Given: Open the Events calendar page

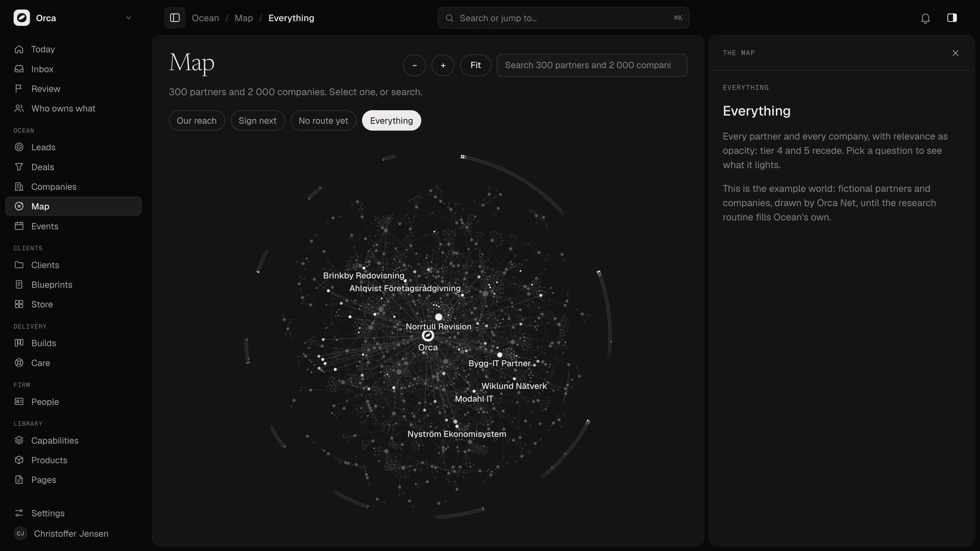Looking at the screenshot, I should coord(73,226).
